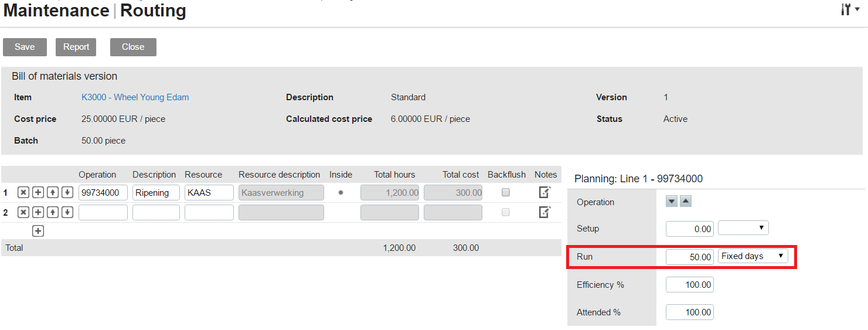Click the Report button
The height and width of the screenshot is (330, 868).
tap(76, 47)
